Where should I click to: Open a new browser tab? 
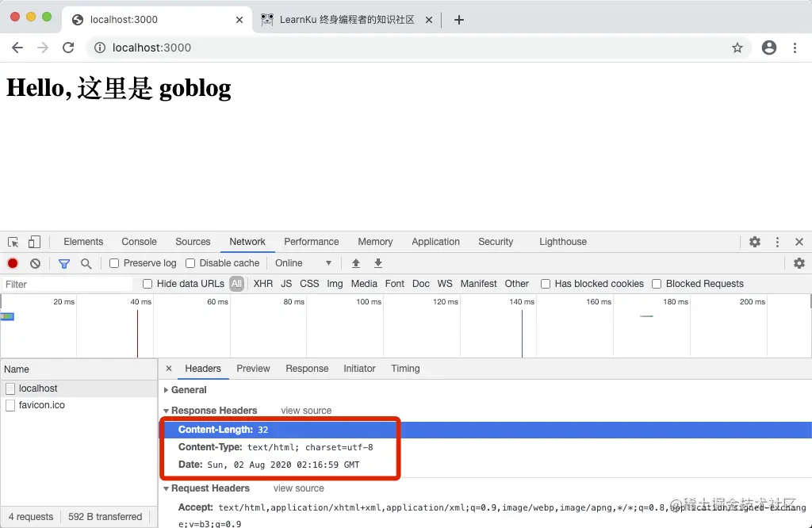pos(459,20)
